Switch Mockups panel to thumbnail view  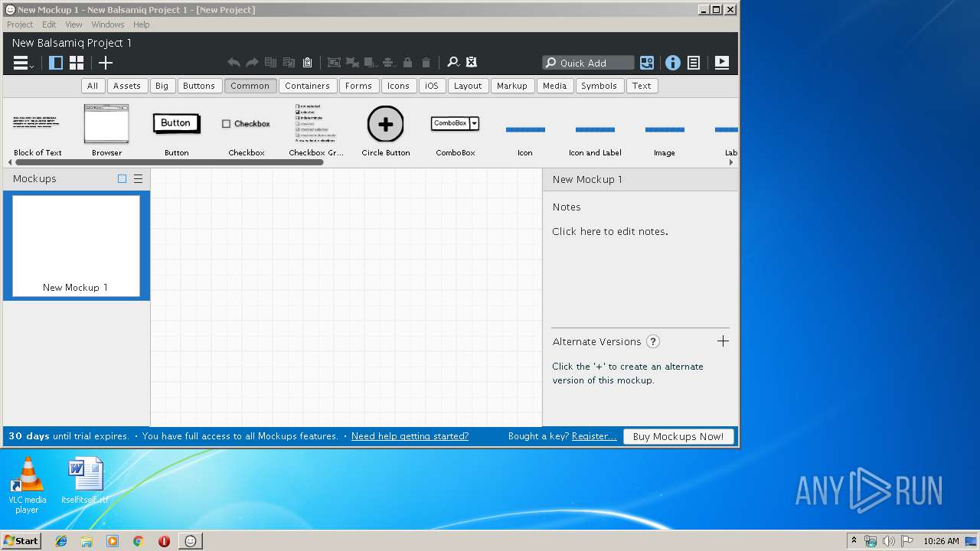[122, 179]
